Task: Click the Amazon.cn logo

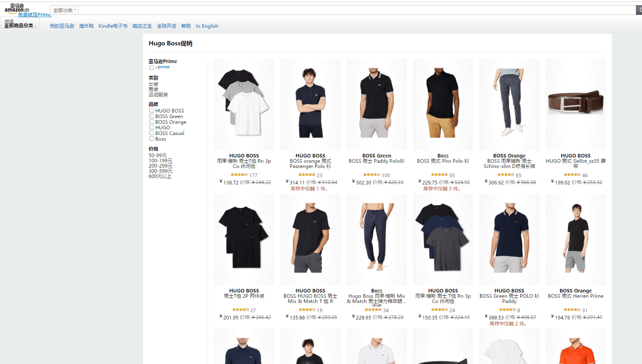Action: (x=16, y=8)
